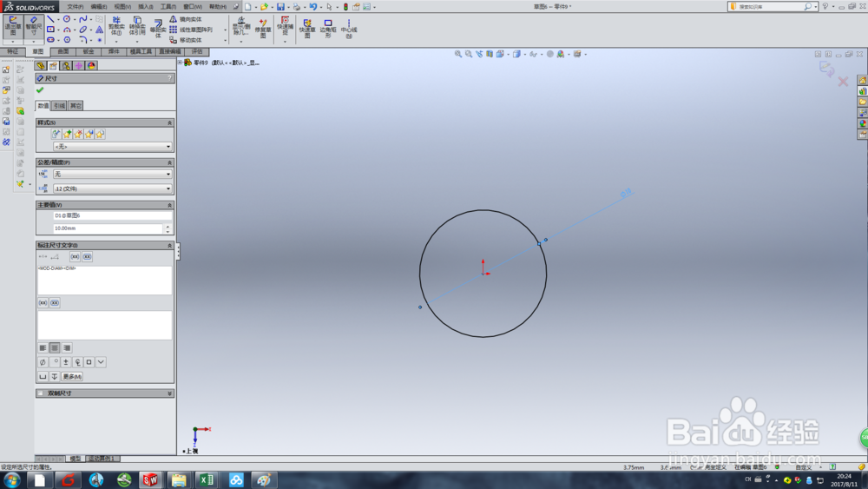Viewport: 868px width, 489px height.
Task: Click the dimension value 10.00mm field
Action: 108,228
